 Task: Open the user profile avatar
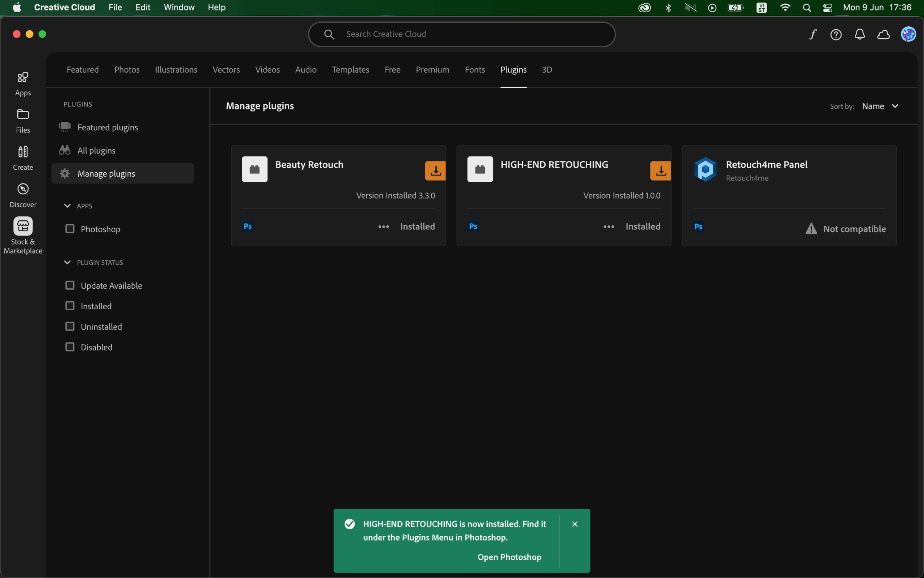pos(908,34)
